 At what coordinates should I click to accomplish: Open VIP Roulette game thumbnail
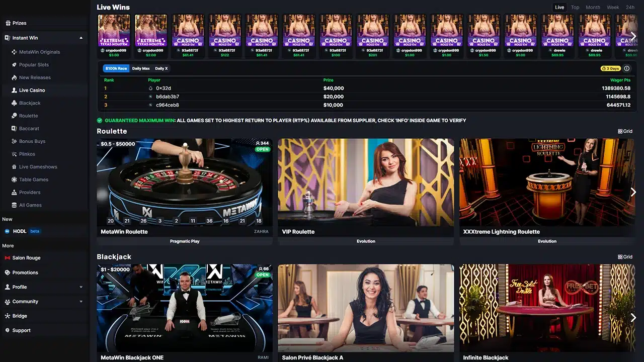point(366,183)
